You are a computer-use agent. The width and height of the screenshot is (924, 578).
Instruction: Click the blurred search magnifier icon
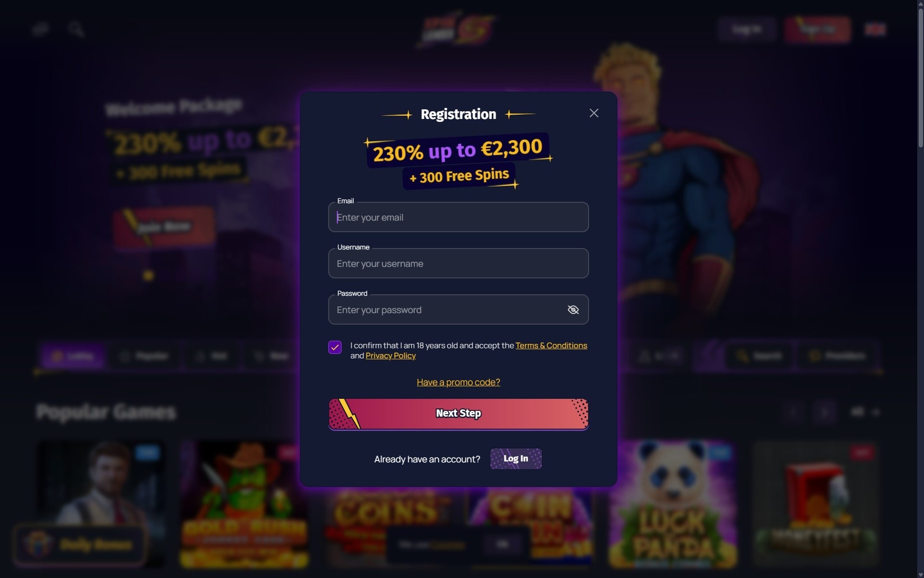point(76,29)
